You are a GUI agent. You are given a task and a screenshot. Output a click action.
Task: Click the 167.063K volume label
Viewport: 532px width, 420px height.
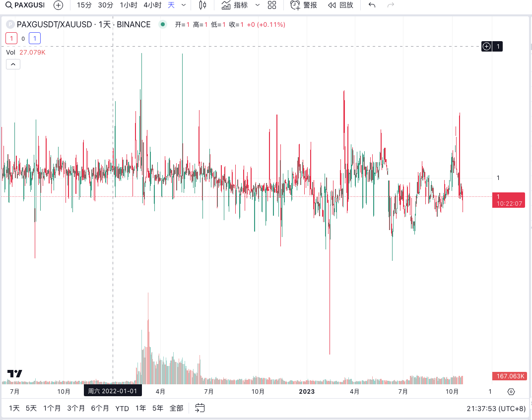(x=510, y=376)
